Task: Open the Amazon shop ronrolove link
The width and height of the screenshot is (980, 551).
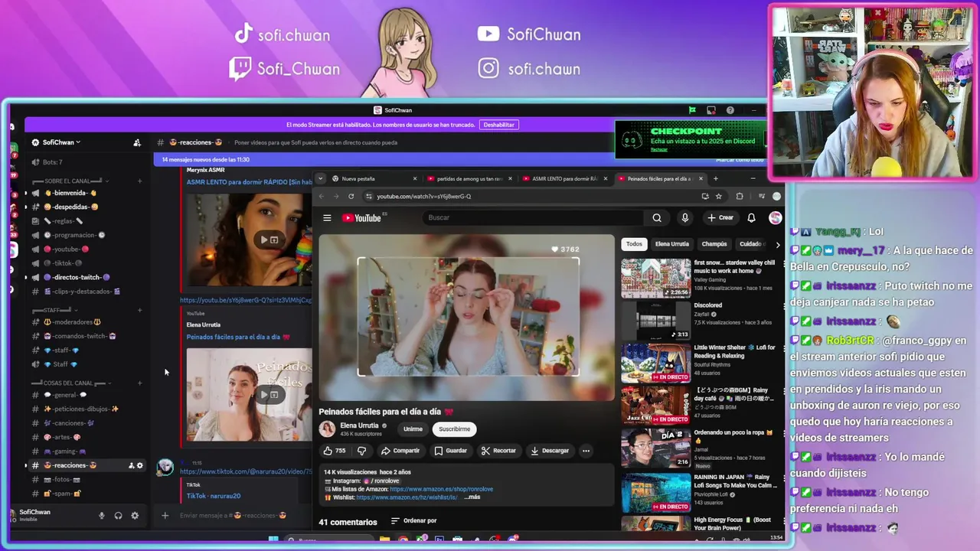Action: (441, 489)
